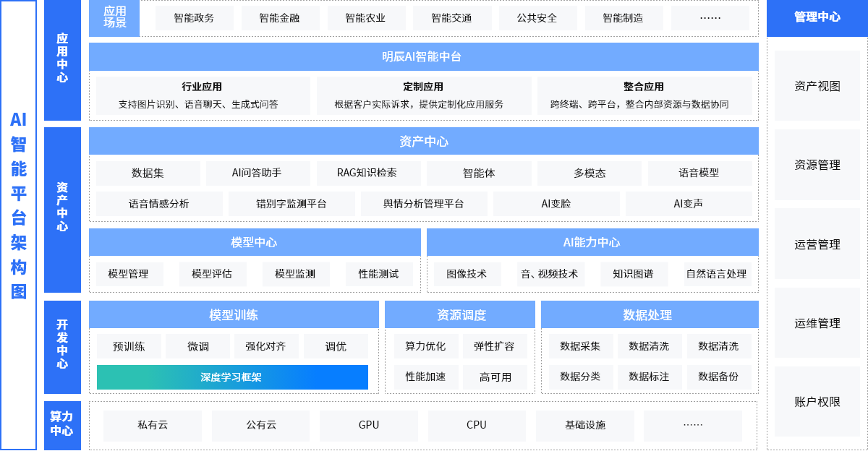This screenshot has height=451, width=868.
Task: Open the 资产视图 management panel
Action: [x=817, y=86]
